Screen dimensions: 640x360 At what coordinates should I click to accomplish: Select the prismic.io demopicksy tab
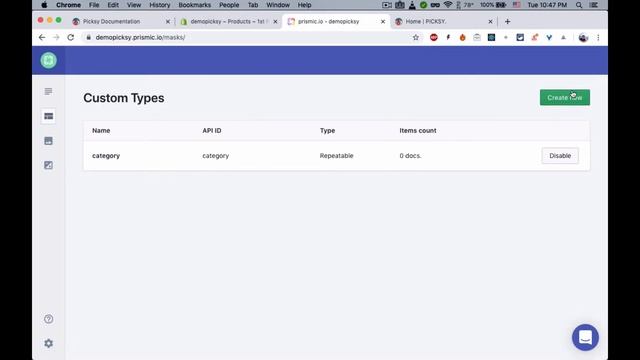pos(336,21)
